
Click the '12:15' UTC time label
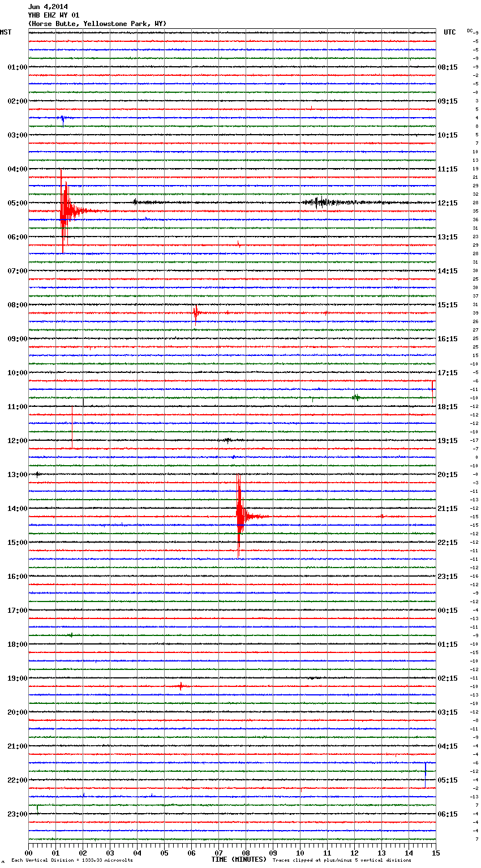[x=448, y=203]
